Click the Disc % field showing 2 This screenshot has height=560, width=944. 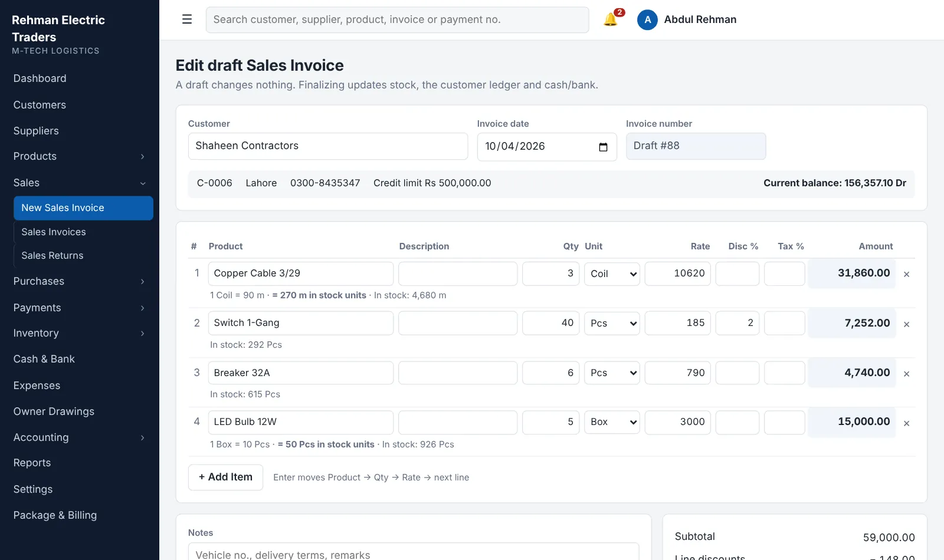[x=737, y=323]
